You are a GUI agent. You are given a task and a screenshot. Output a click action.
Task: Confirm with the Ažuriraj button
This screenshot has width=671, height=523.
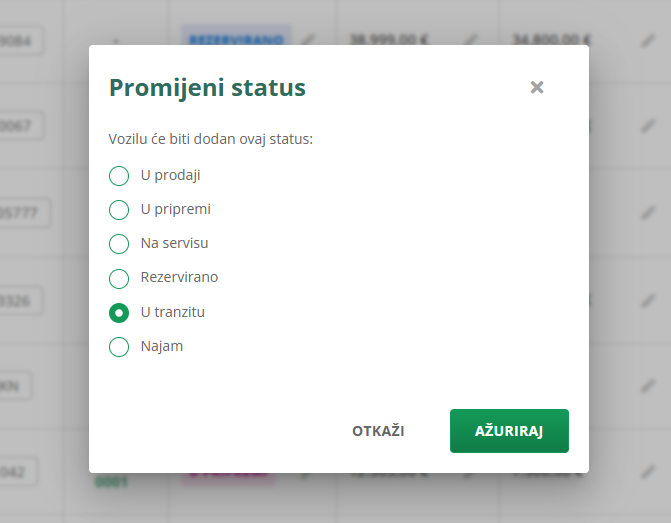point(509,431)
